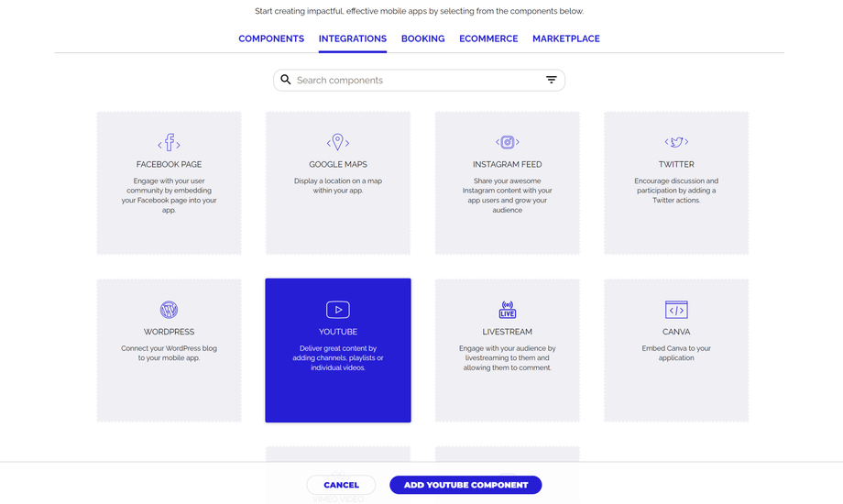Click the WordPress logo icon
843x504 pixels.
pos(169,310)
